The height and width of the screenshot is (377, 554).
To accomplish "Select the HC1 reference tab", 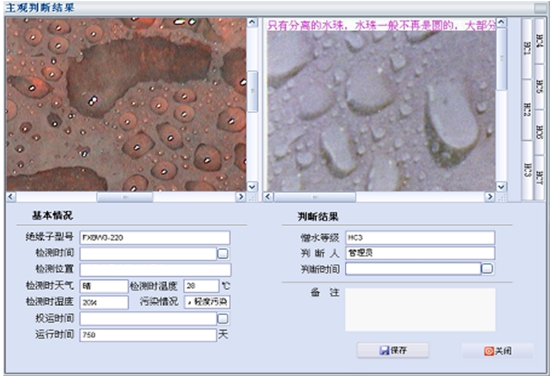I will (527, 48).
